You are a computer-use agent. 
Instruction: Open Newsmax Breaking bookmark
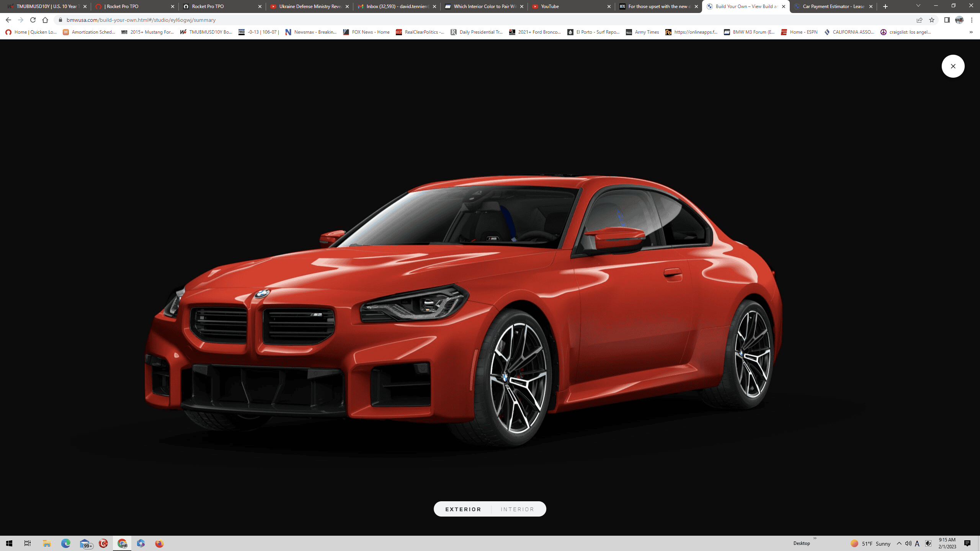[x=311, y=32]
